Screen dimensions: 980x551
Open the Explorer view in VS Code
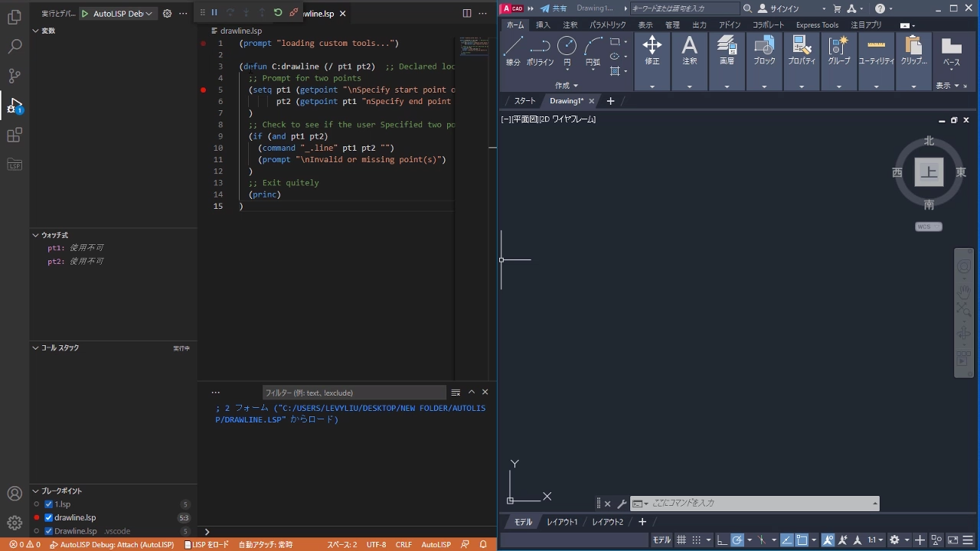click(x=15, y=17)
